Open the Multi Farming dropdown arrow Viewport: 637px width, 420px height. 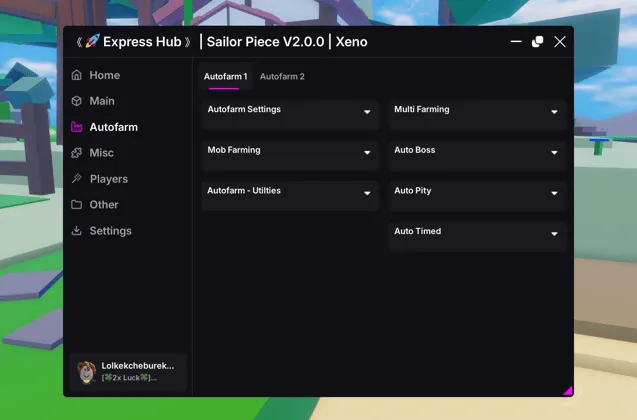554,112
